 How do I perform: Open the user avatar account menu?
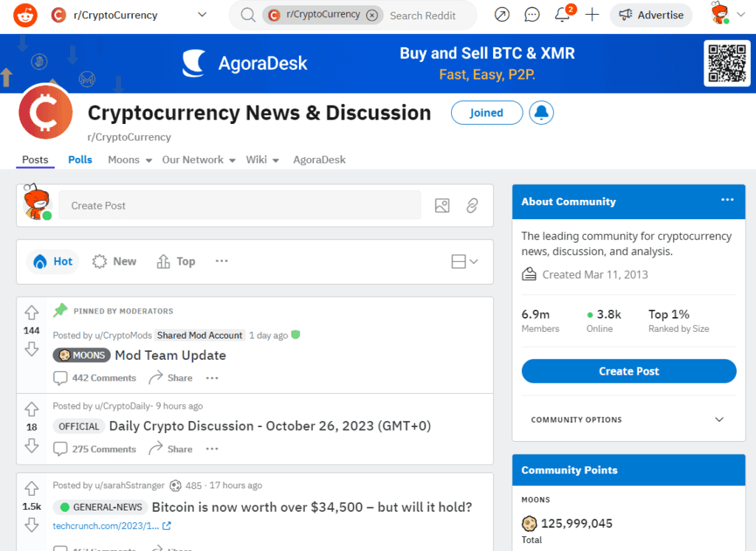click(x=727, y=14)
